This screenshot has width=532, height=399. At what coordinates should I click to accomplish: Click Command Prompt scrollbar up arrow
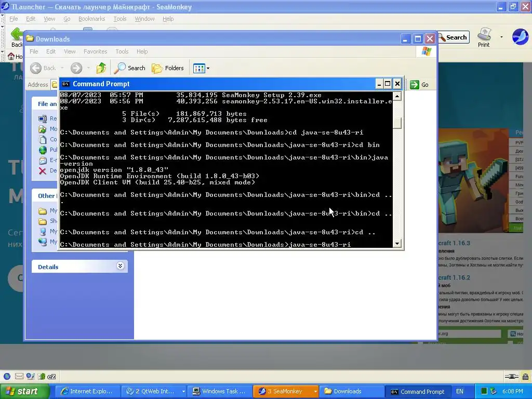pyautogui.click(x=397, y=96)
